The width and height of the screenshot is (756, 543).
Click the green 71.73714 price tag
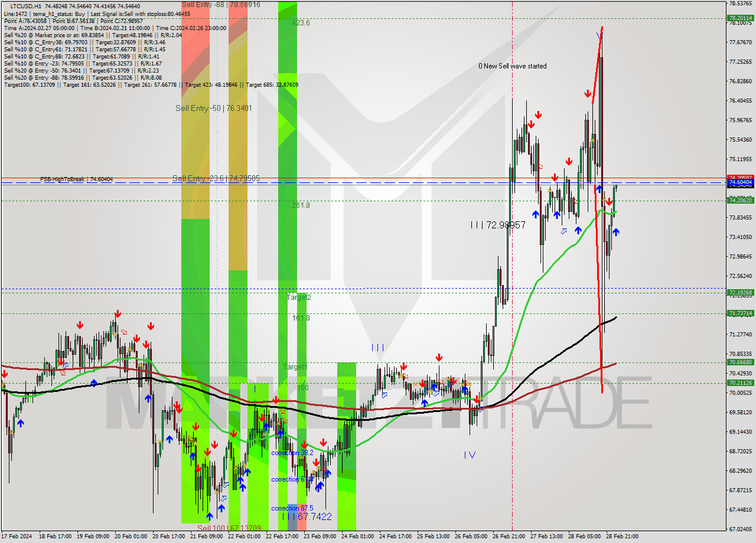coord(740,313)
